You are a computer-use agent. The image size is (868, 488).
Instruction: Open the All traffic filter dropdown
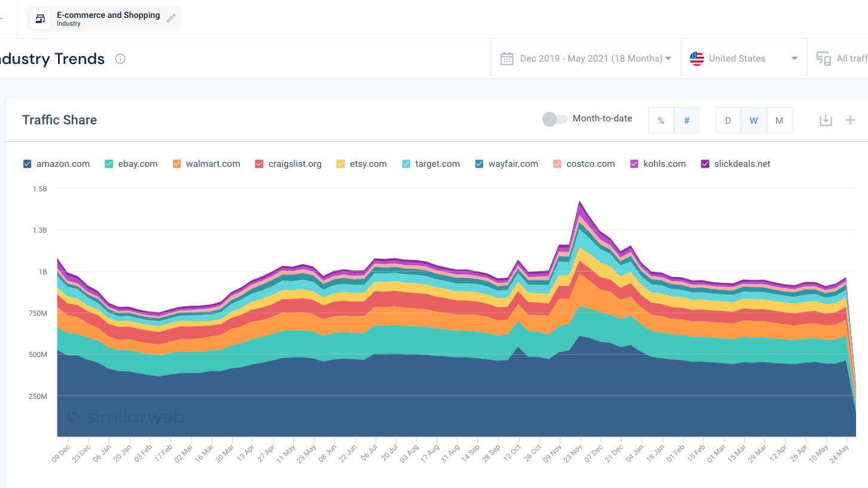838,59
